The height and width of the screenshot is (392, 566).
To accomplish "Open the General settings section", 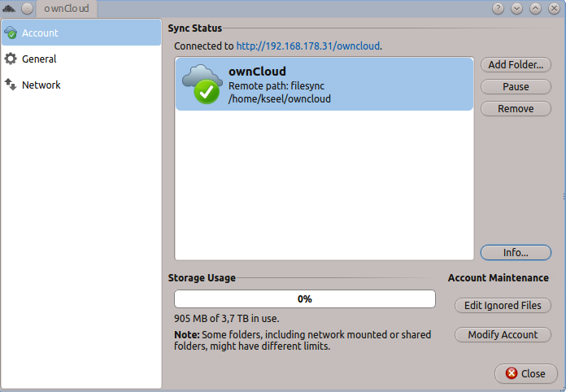I will tap(81, 59).
